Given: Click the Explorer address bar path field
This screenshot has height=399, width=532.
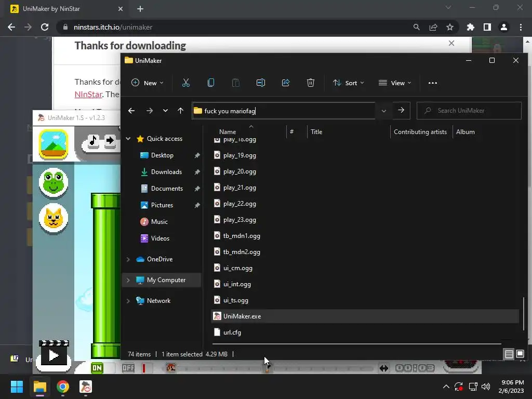Looking at the screenshot, I should [284, 111].
